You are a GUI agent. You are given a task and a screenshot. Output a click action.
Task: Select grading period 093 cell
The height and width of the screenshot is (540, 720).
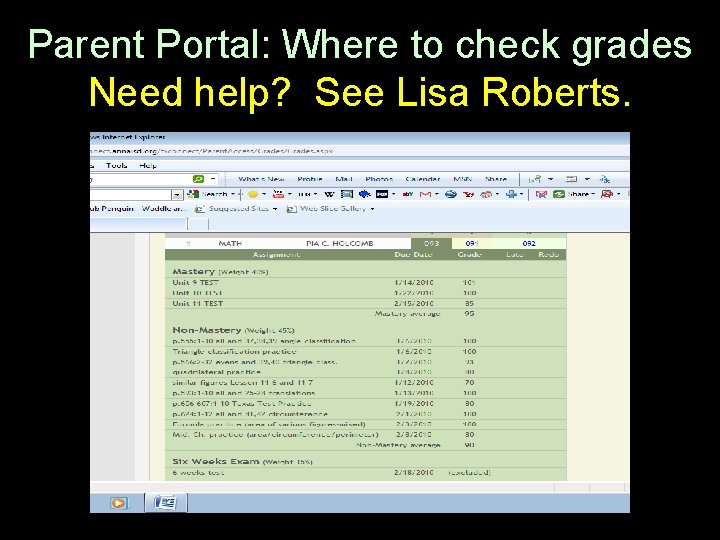pyautogui.click(x=431, y=243)
